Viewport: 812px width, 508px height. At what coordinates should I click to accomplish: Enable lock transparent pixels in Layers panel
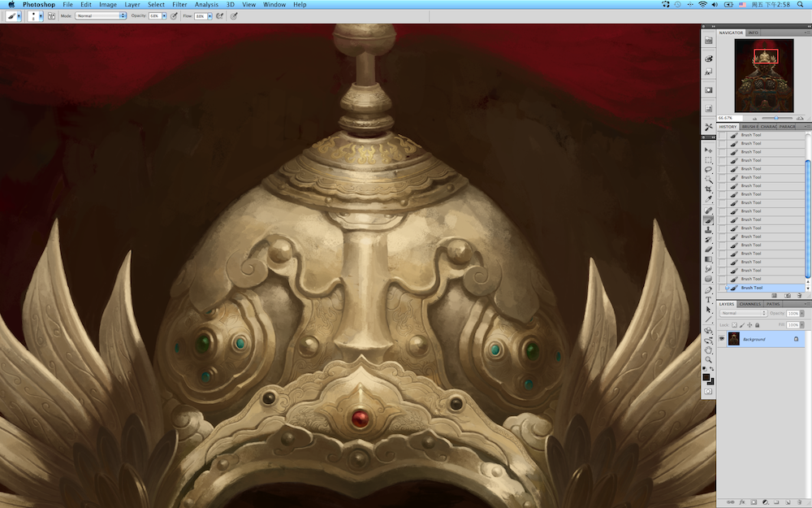733,324
